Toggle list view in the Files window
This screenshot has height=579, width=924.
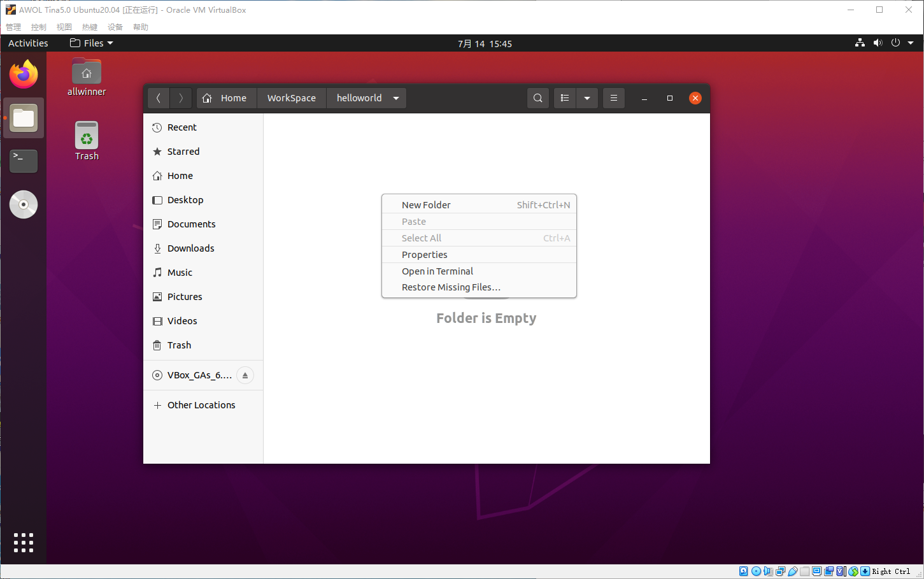tap(564, 97)
